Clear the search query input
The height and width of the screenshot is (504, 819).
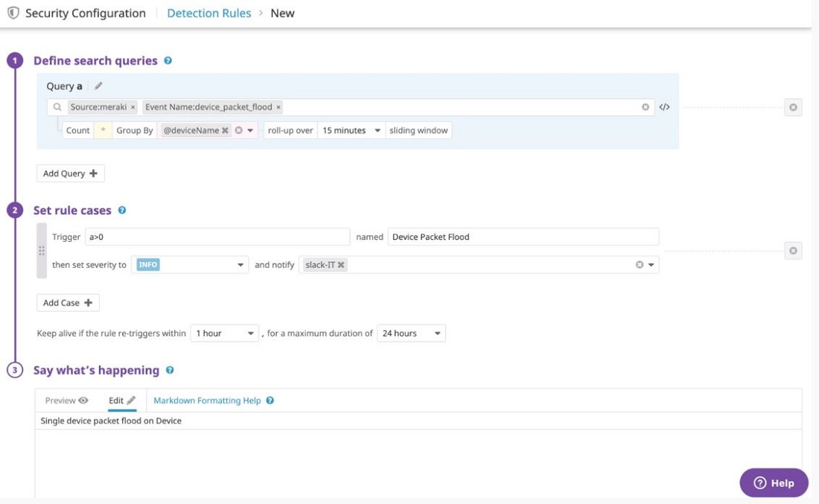tap(645, 106)
